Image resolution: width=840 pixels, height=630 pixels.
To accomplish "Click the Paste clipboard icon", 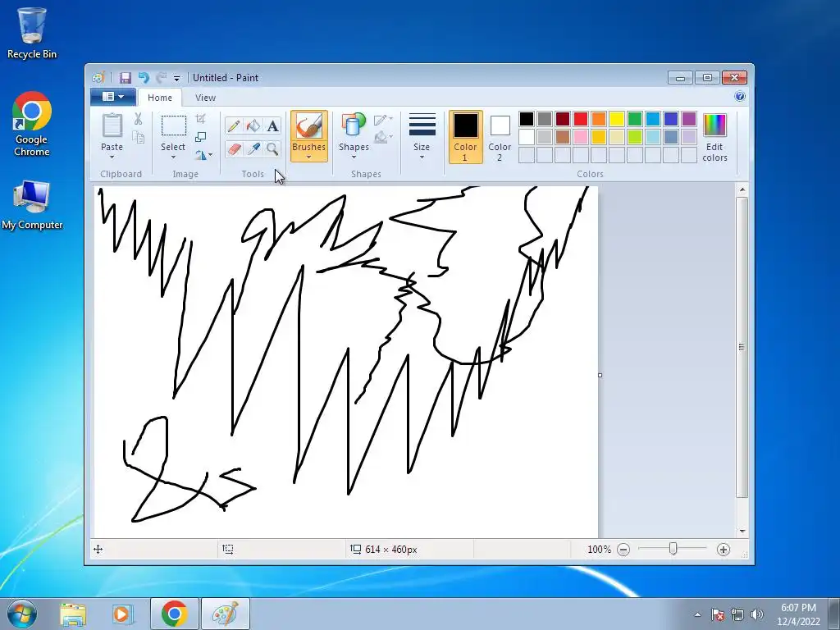I will coord(112,126).
